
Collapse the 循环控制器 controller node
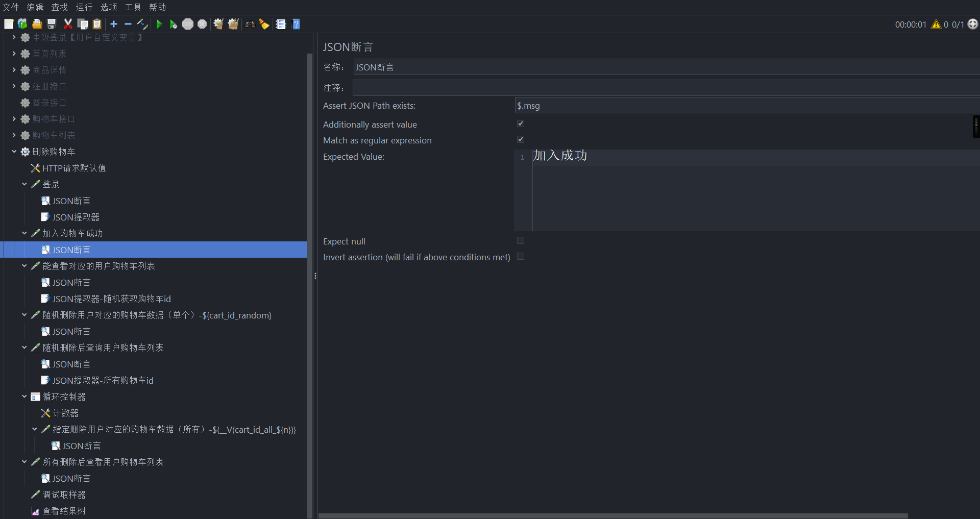coord(24,397)
